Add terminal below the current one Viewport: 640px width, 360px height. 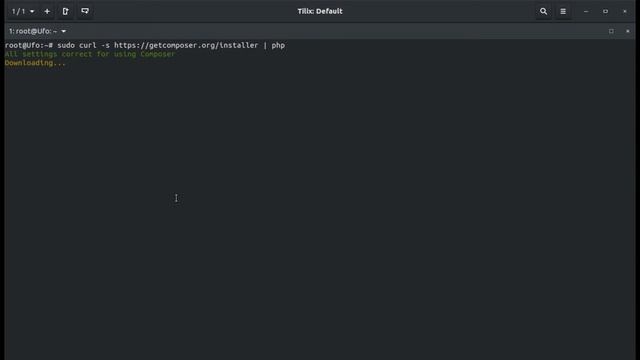[x=85, y=11]
